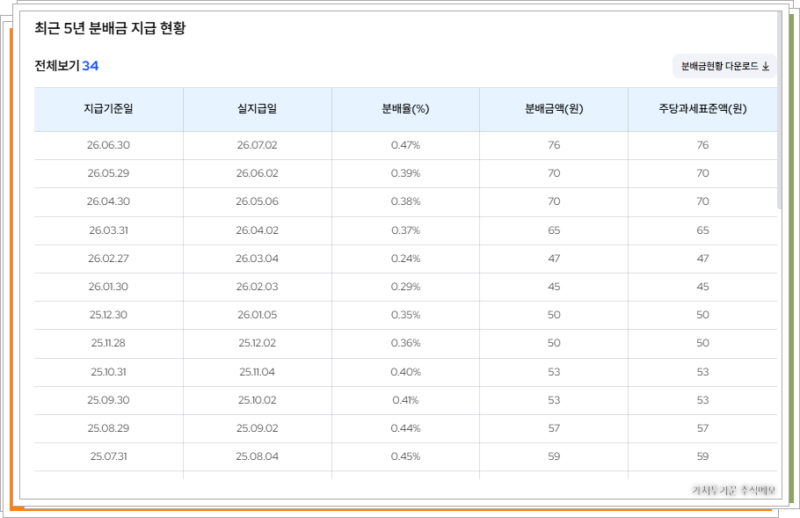Click the payment date 26.02.03
The height and width of the screenshot is (518, 800).
pos(257,286)
